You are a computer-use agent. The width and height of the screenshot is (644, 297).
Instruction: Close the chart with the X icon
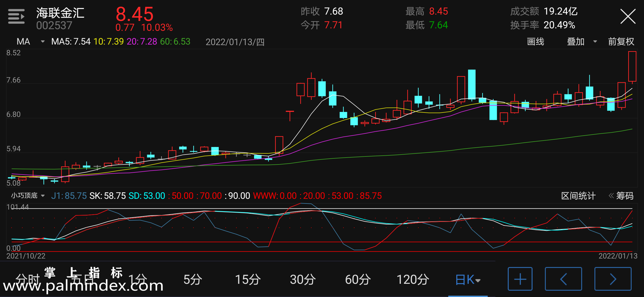tap(628, 16)
